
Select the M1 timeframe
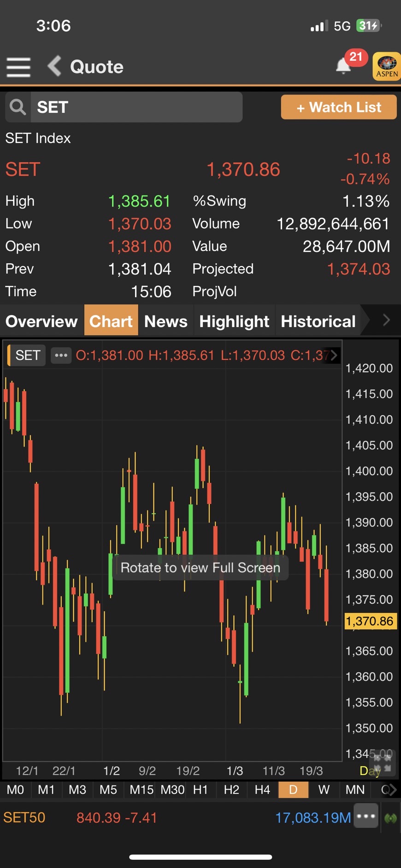click(x=46, y=790)
